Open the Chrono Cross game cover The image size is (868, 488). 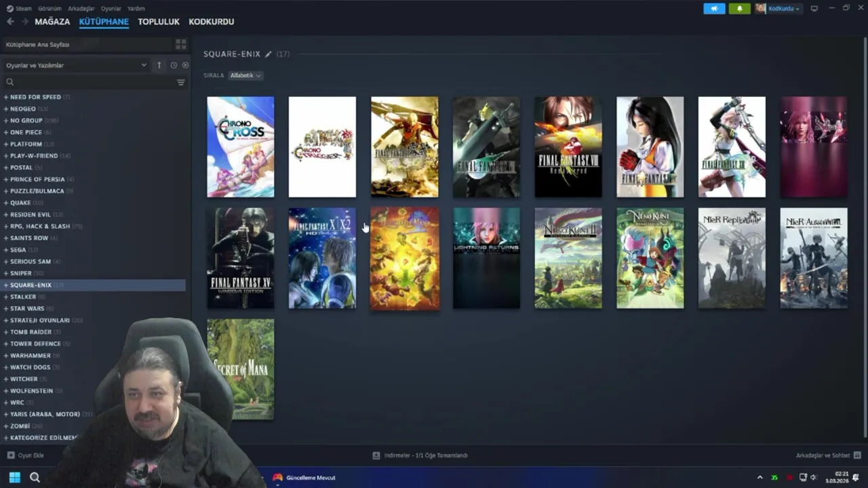click(x=241, y=147)
